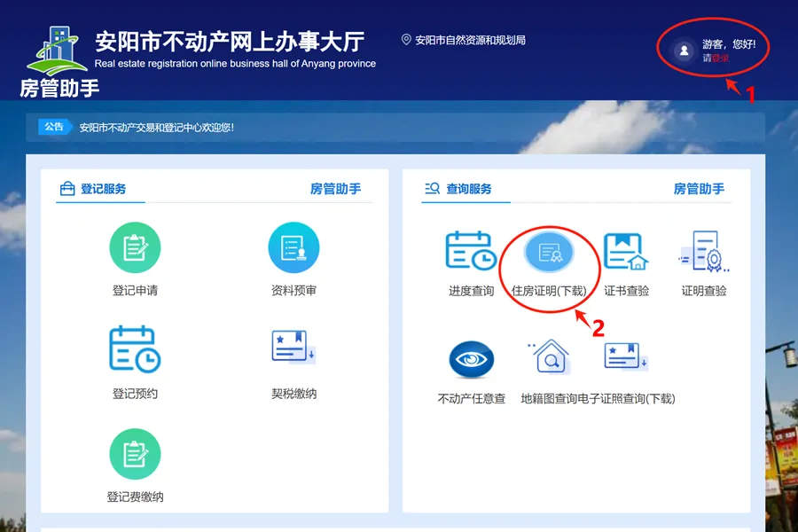Switch to the 登记服务 panel header
The image size is (798, 532).
99,188
